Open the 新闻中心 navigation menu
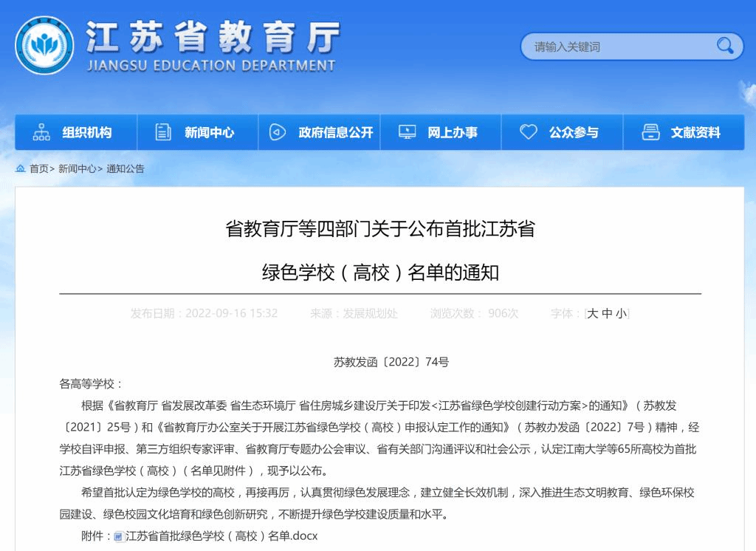The image size is (756, 551). 209,133
